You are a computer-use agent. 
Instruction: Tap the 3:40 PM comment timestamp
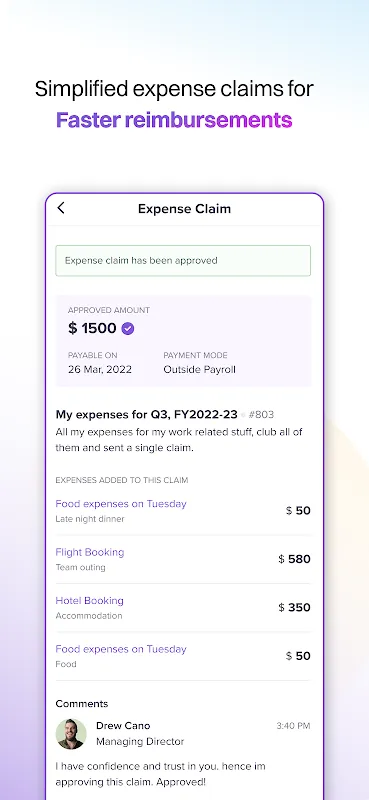[293, 726]
